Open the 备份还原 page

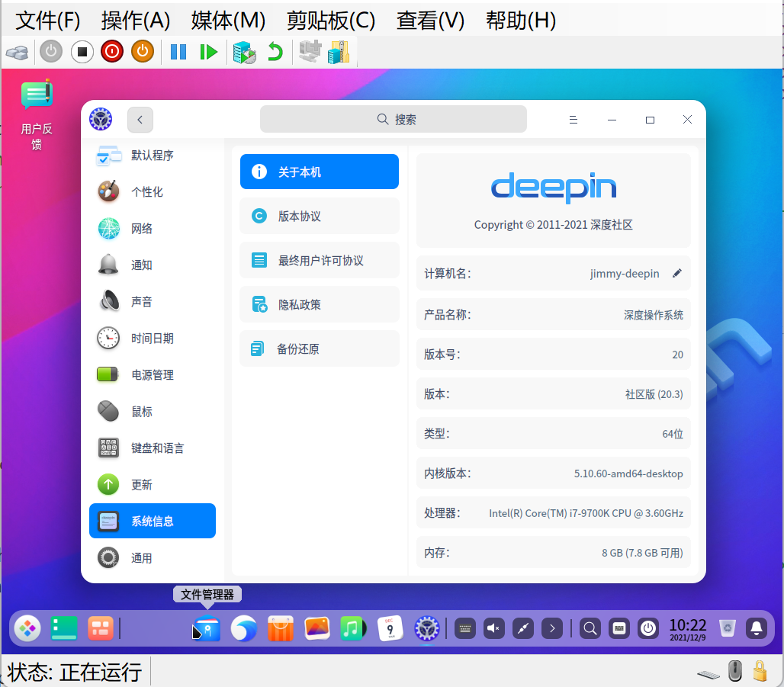pyautogui.click(x=320, y=348)
